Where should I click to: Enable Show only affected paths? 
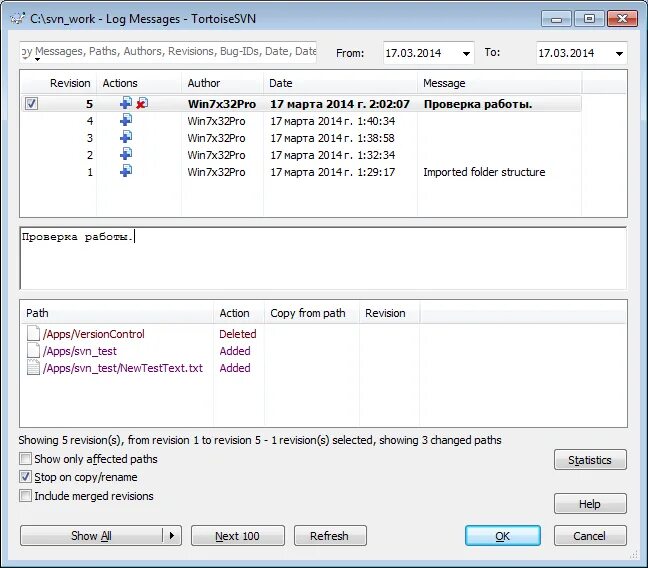point(25,458)
